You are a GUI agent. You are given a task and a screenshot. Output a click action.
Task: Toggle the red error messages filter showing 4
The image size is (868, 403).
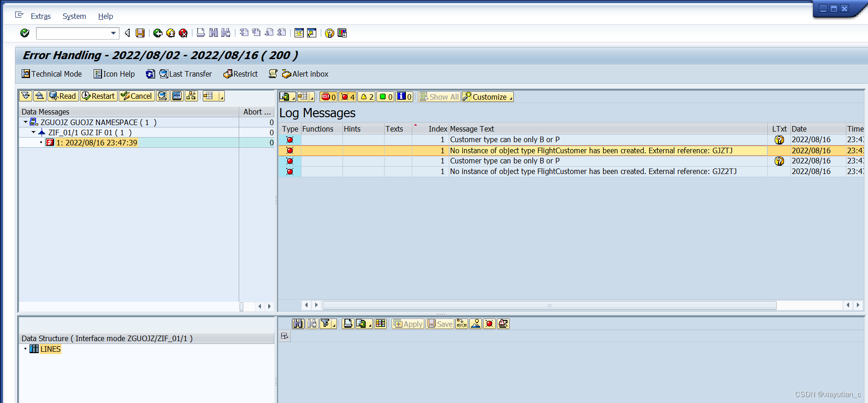347,96
